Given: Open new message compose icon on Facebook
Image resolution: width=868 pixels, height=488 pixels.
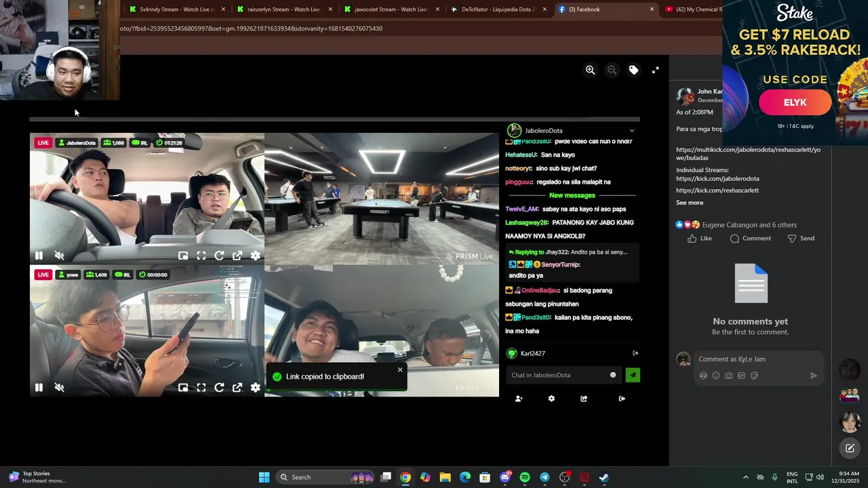Looking at the screenshot, I should point(850,448).
